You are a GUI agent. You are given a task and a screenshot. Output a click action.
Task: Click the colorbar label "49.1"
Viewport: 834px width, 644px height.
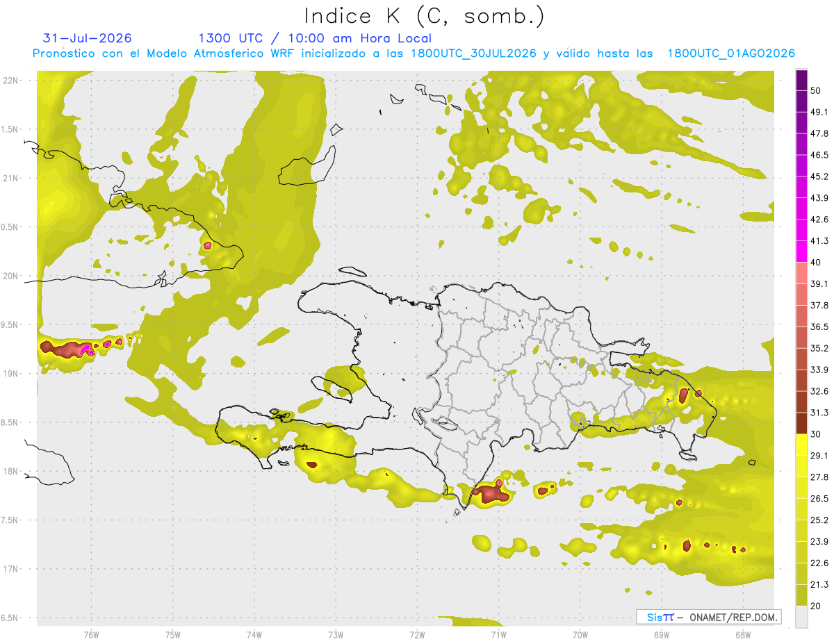[819, 112]
